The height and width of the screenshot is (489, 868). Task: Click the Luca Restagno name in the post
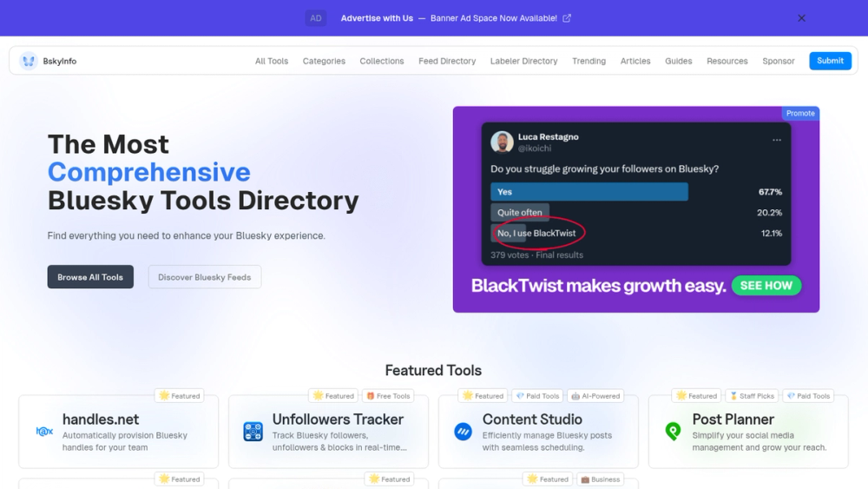[x=548, y=136]
